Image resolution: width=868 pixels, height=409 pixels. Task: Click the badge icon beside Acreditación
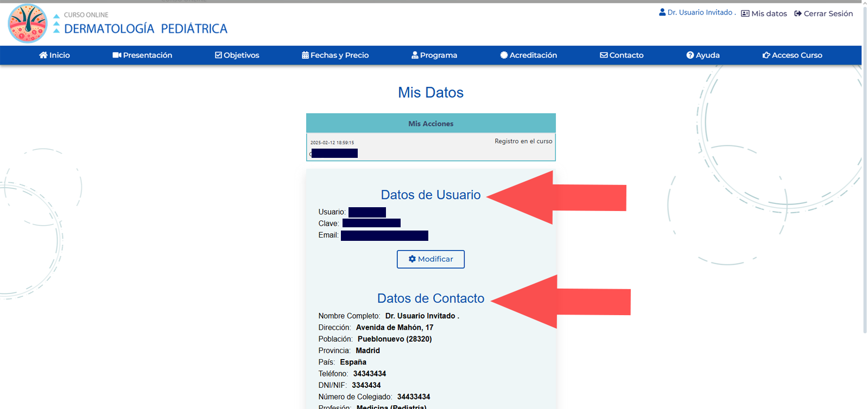[x=504, y=55]
